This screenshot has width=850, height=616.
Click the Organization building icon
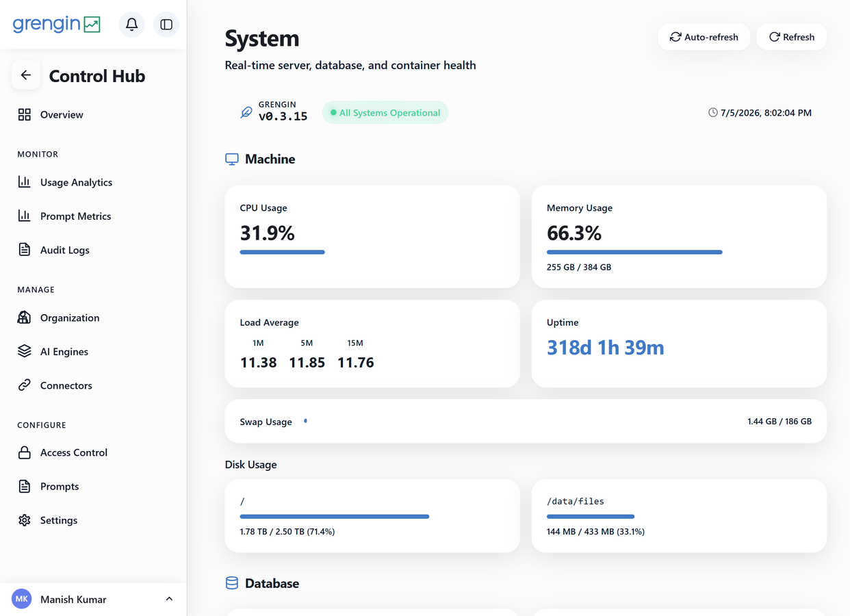point(25,318)
